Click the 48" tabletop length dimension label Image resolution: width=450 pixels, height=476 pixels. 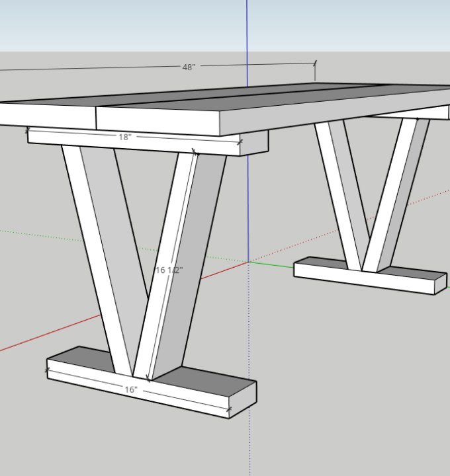tap(189, 67)
